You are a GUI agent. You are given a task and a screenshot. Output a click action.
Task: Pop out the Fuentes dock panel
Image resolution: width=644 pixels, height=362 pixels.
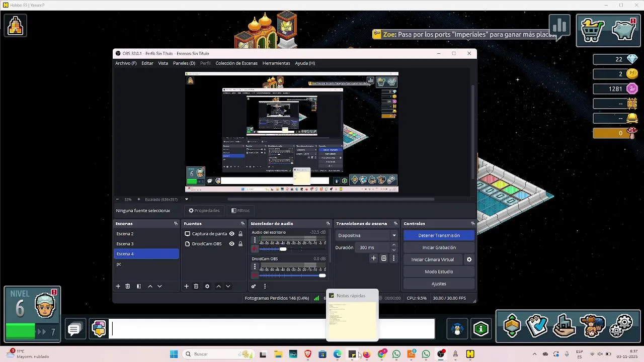coord(243,224)
